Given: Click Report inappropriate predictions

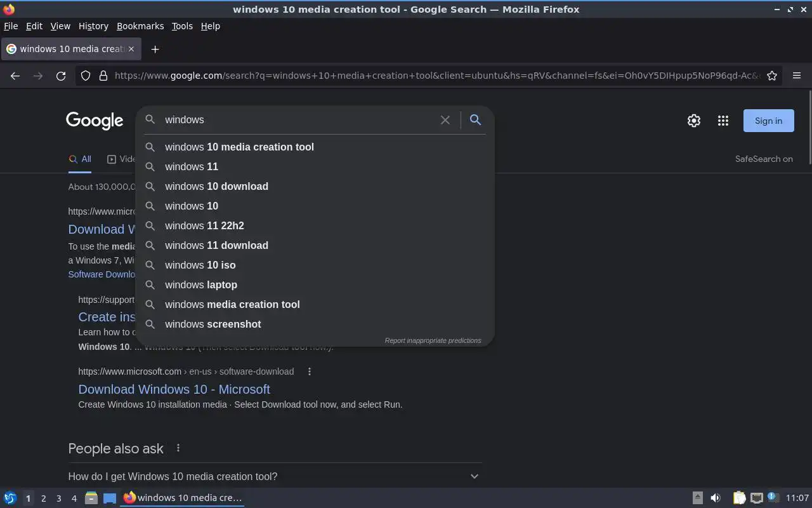Looking at the screenshot, I should [433, 340].
